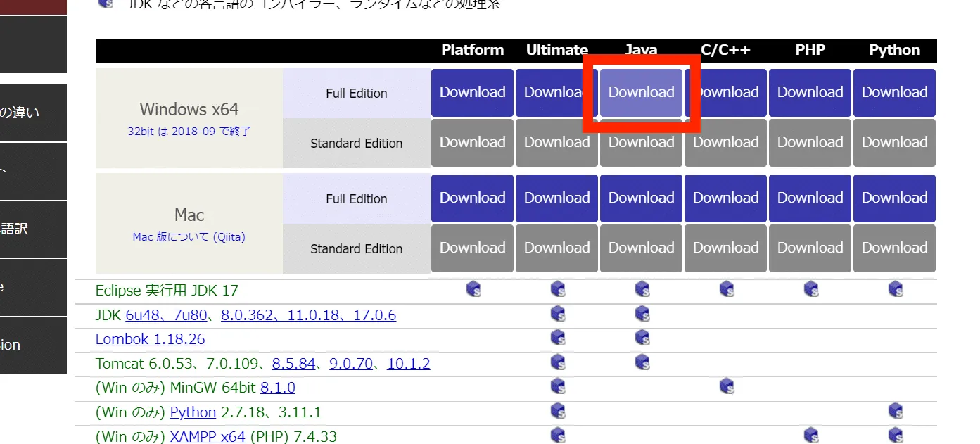Open the XAMPP x64 link

click(x=208, y=437)
